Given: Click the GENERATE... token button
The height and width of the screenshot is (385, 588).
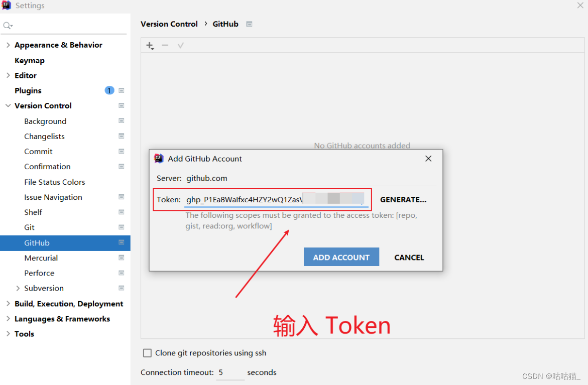Looking at the screenshot, I should 403,199.
